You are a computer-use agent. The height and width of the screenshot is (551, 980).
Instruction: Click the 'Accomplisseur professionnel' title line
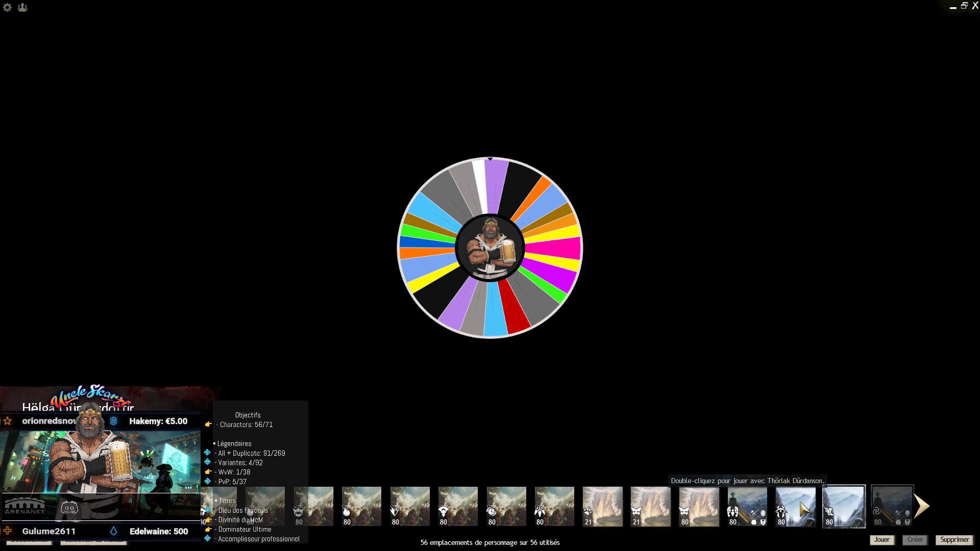pyautogui.click(x=257, y=539)
